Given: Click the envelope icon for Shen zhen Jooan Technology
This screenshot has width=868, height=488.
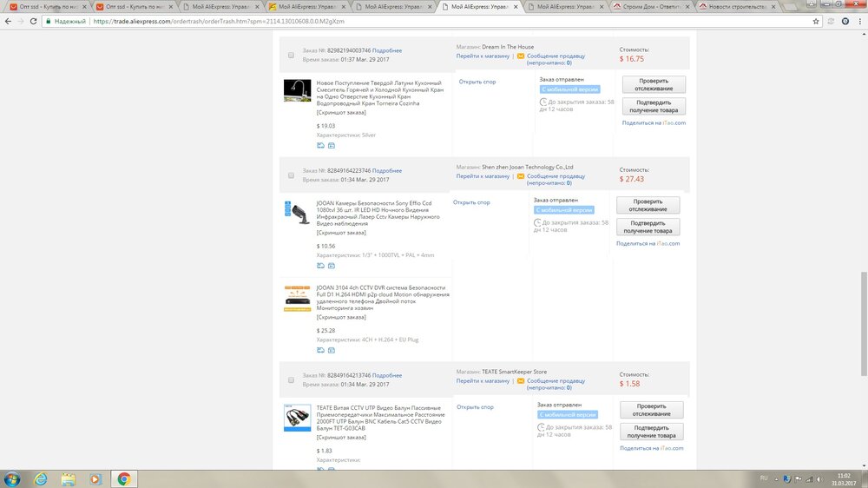Looking at the screenshot, I should (520, 176).
